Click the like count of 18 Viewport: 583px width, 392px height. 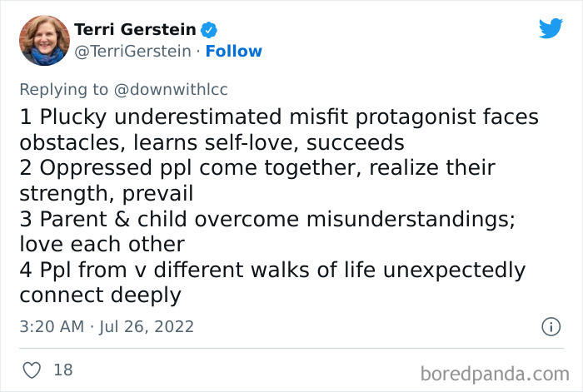[x=63, y=370]
